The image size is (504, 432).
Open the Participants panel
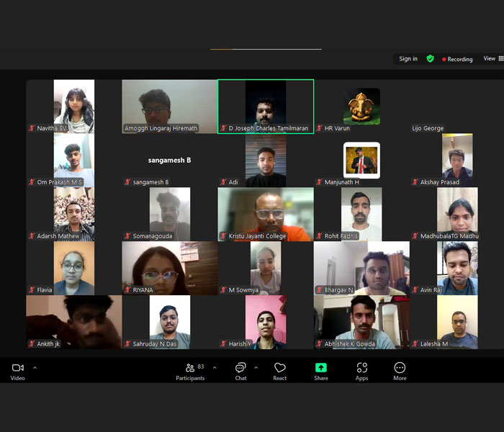(190, 368)
